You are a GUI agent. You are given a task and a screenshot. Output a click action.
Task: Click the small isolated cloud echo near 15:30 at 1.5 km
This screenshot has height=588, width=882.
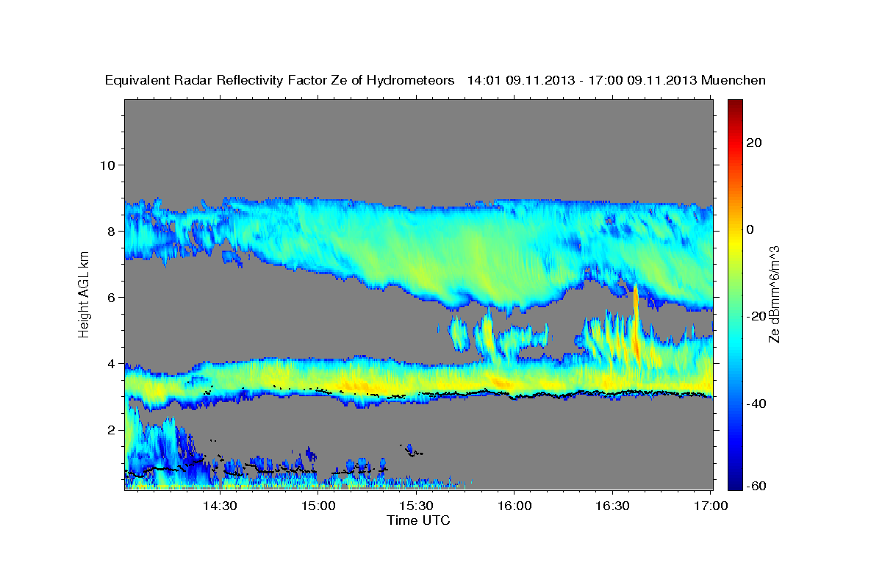point(411,449)
